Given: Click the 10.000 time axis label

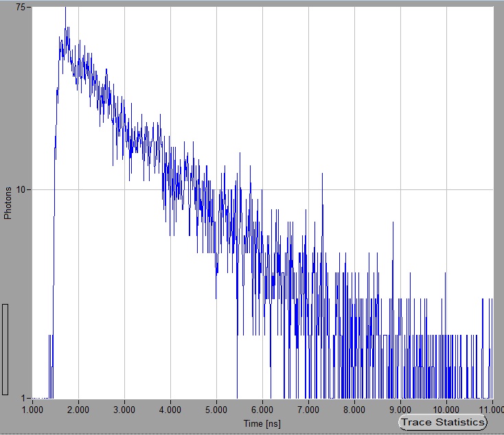Looking at the screenshot, I should [446, 409].
